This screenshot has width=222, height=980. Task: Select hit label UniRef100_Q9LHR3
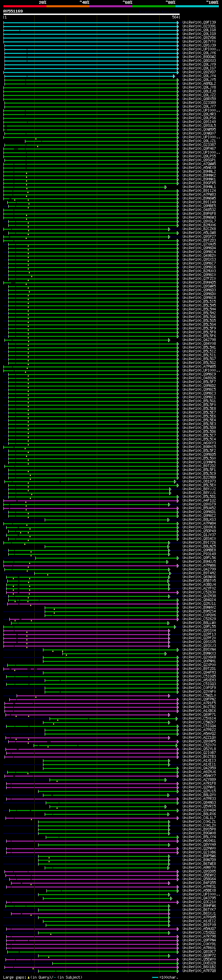point(199,114)
